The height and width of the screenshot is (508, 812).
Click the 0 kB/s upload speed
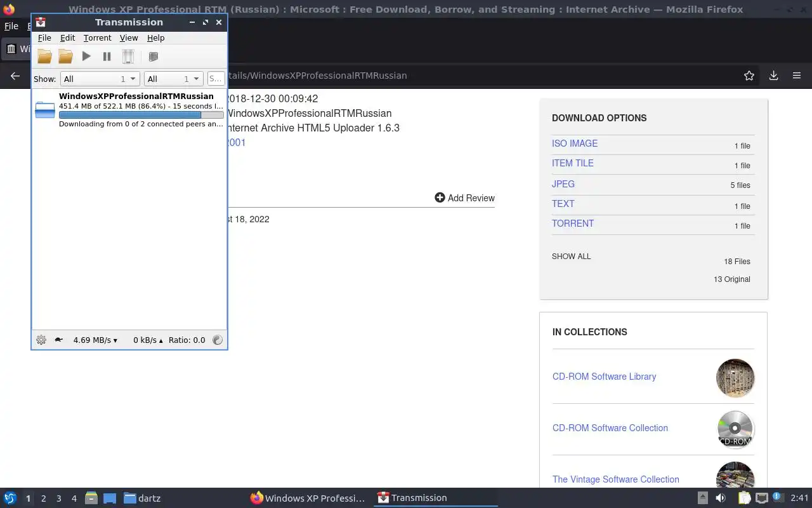(x=148, y=340)
